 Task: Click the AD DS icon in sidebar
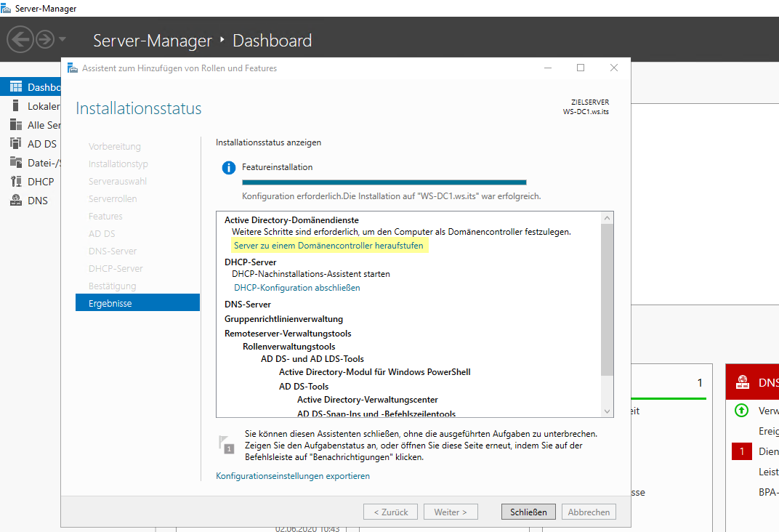pos(16,144)
